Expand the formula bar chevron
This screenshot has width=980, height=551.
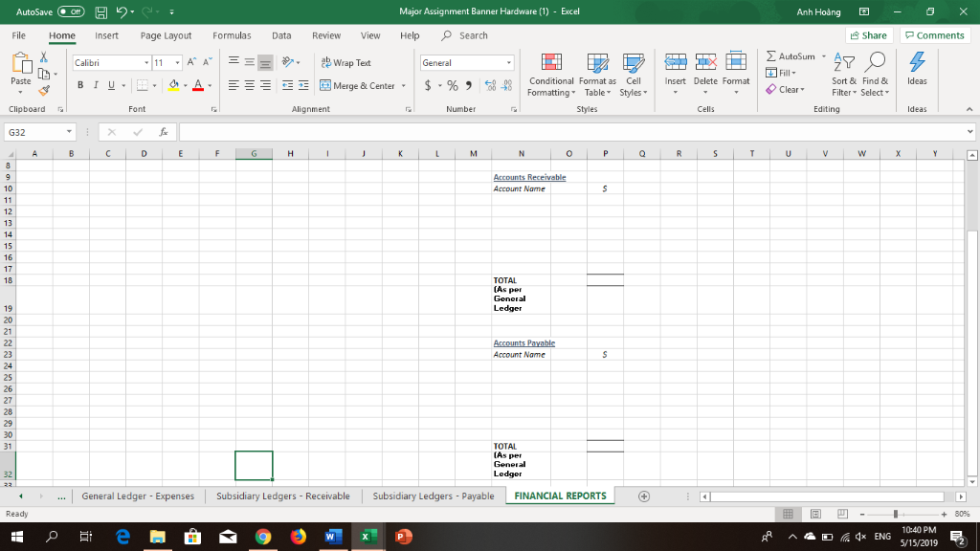pyautogui.click(x=969, y=132)
